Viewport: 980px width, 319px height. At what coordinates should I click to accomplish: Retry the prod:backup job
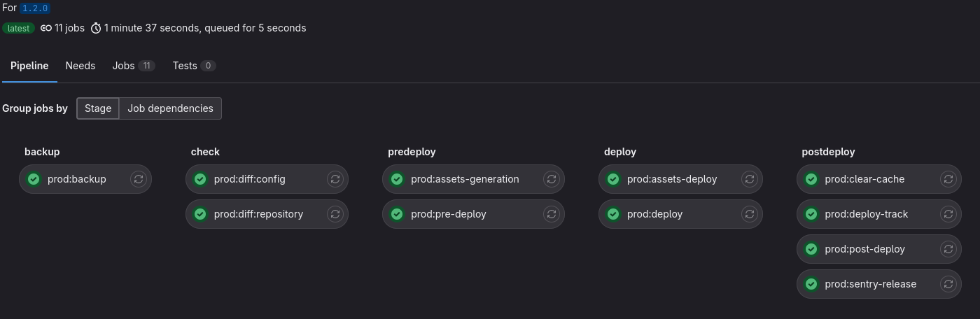139,179
